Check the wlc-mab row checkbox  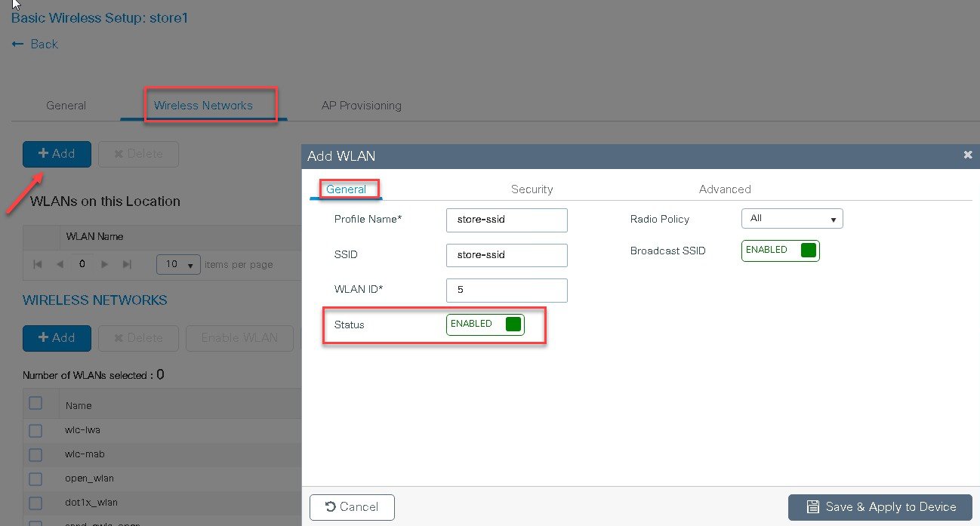[35, 454]
